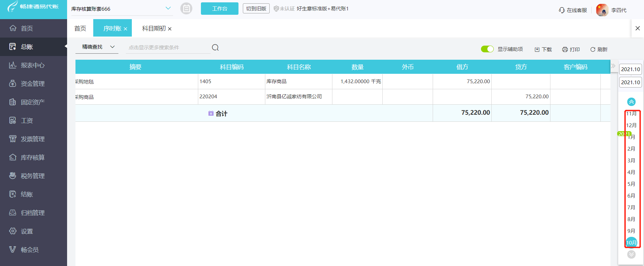The height and width of the screenshot is (266, 644).
Task: Open the 精确查找 search mode dropdown
Action: point(98,47)
